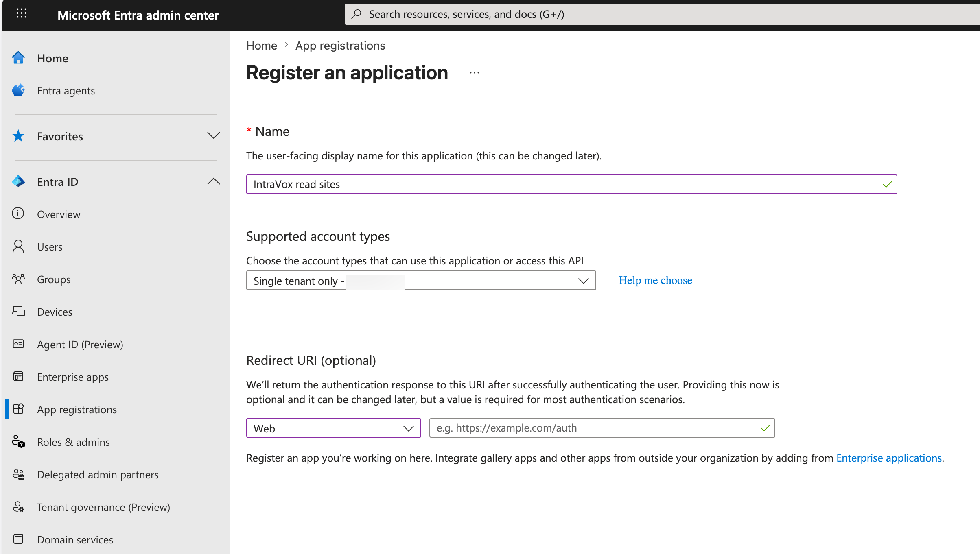The height and width of the screenshot is (554, 980).
Task: Click the search magnifier icon
Action: pyautogui.click(x=357, y=14)
